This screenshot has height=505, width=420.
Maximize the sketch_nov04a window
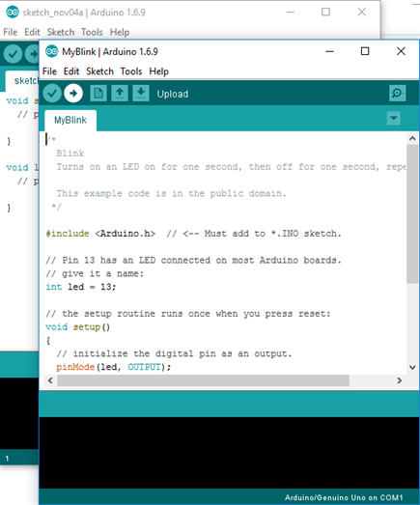[326, 13]
